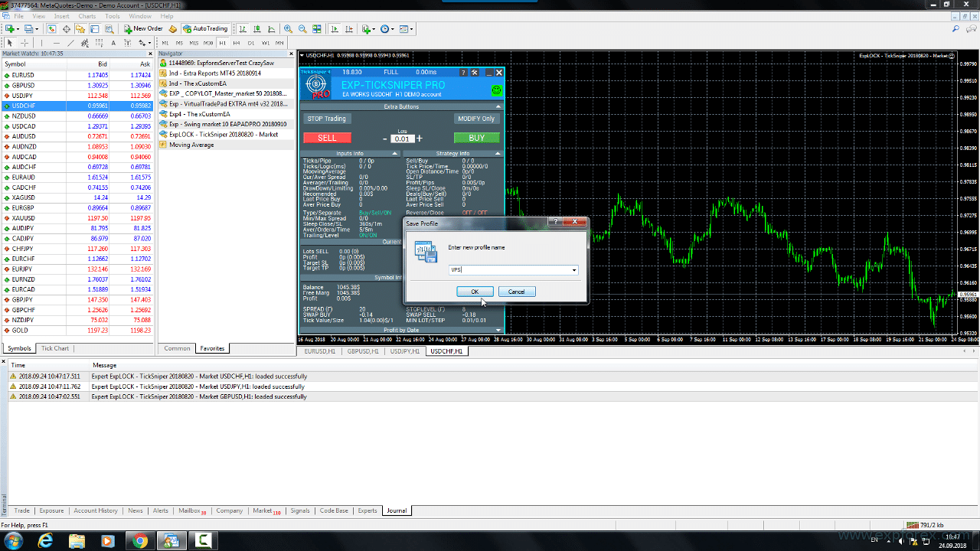980x551 pixels.
Task: Click the TickSniper panel help question mark
Action: coord(463,72)
